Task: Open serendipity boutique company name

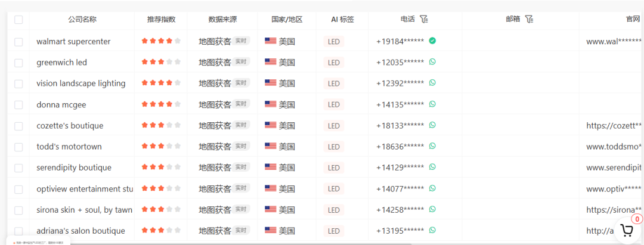Action: click(x=74, y=168)
